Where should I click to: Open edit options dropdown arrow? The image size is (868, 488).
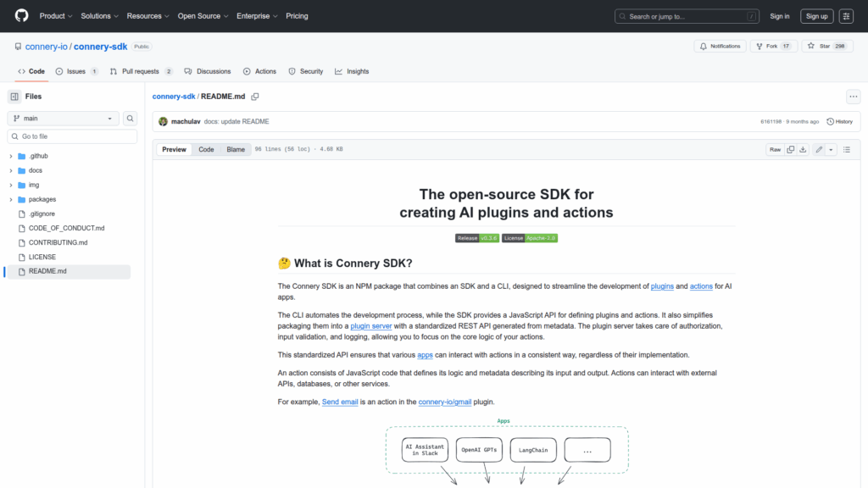(831, 149)
